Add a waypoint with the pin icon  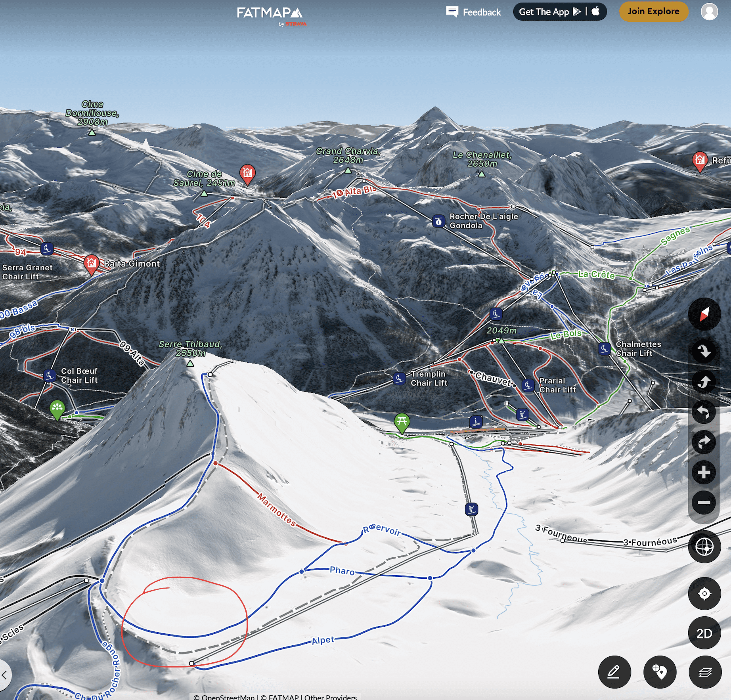coord(660,672)
